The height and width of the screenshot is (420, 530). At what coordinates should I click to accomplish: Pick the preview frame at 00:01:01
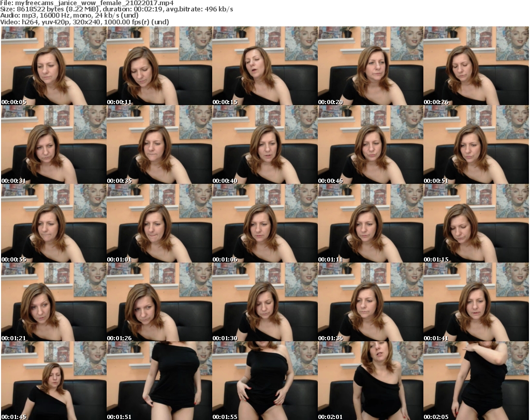159,224
